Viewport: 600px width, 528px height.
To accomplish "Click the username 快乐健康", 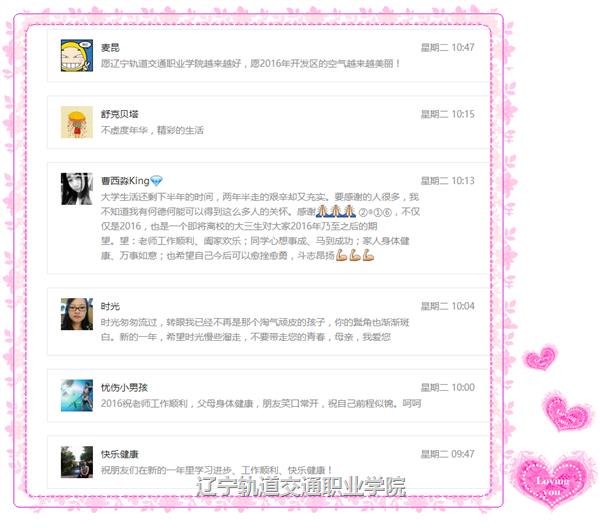I will pos(119,454).
